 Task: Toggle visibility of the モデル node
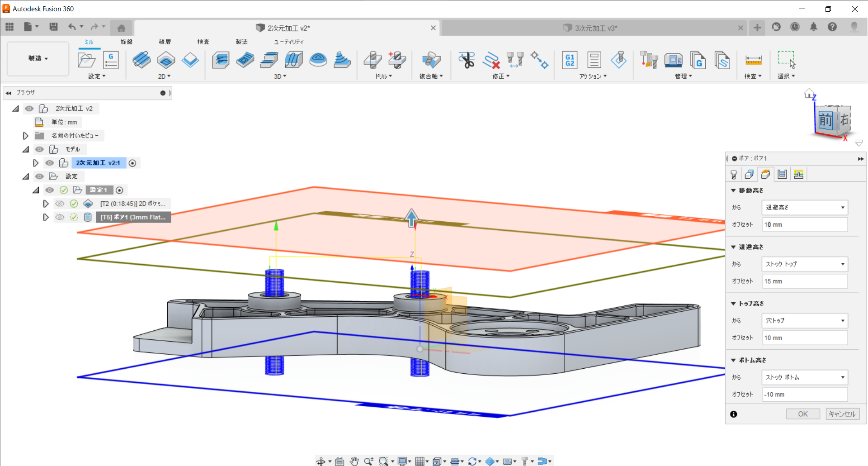tap(40, 149)
